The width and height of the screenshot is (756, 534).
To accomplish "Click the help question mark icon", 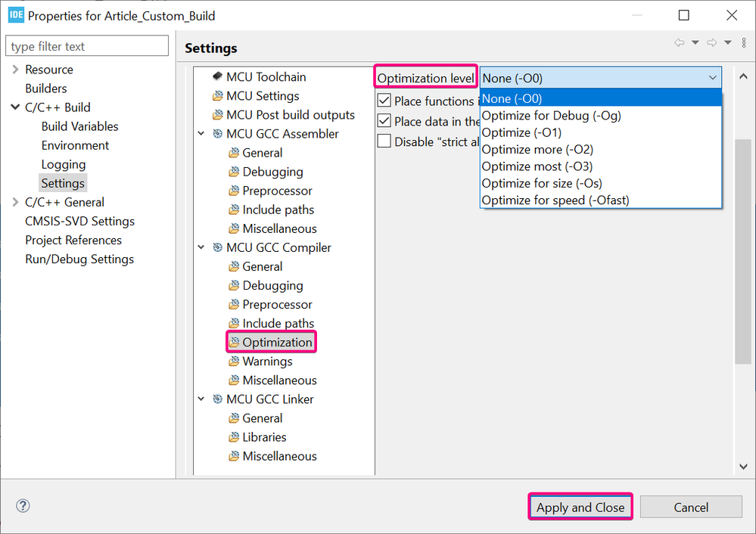I will 23,507.
